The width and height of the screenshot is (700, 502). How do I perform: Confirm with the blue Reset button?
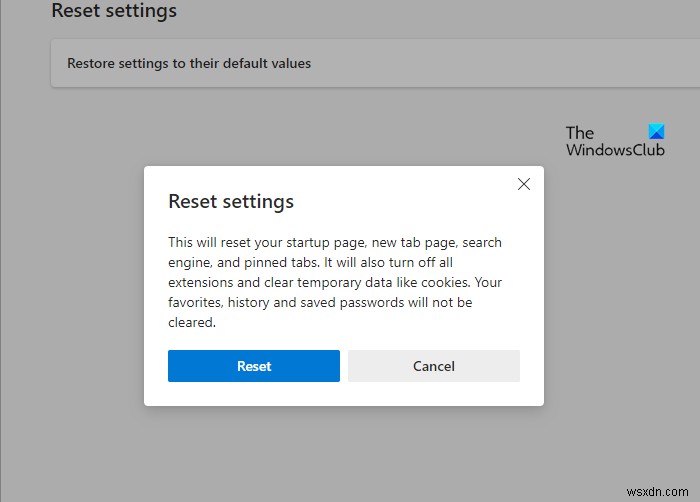254,366
